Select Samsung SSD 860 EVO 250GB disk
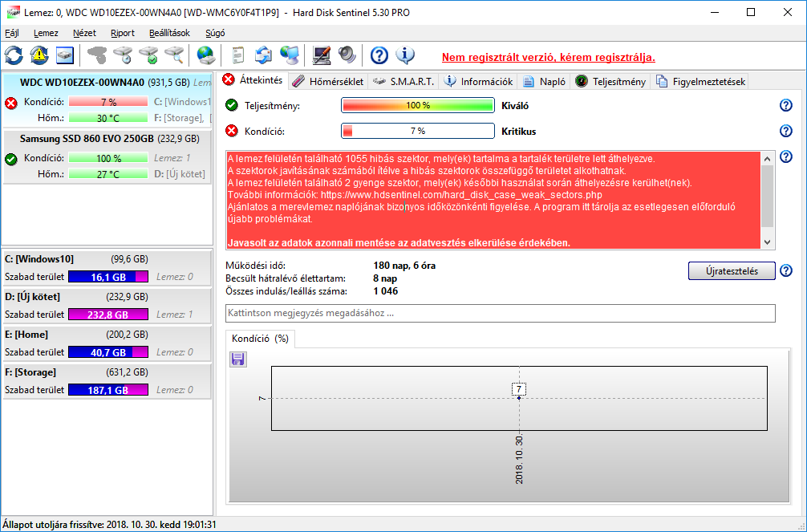The image size is (807, 532). (x=107, y=156)
